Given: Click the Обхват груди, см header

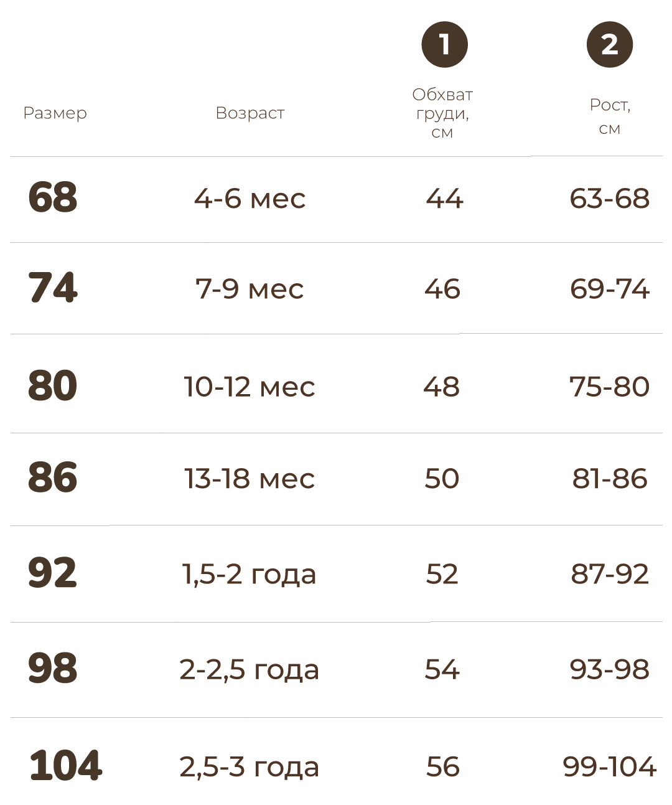Looking at the screenshot, I should point(442,113).
